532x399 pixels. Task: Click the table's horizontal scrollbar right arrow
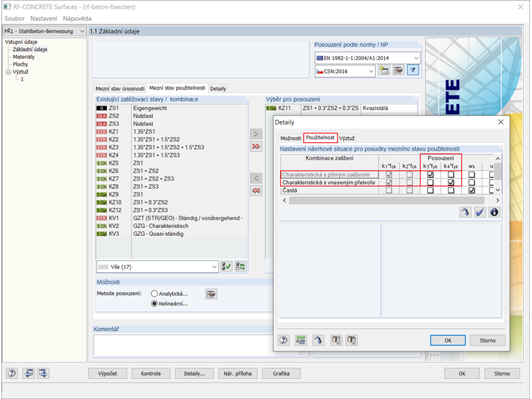[x=498, y=200]
